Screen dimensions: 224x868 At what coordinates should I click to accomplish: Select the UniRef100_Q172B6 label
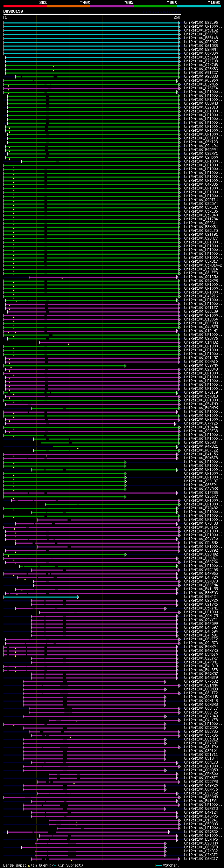pos(201,493)
